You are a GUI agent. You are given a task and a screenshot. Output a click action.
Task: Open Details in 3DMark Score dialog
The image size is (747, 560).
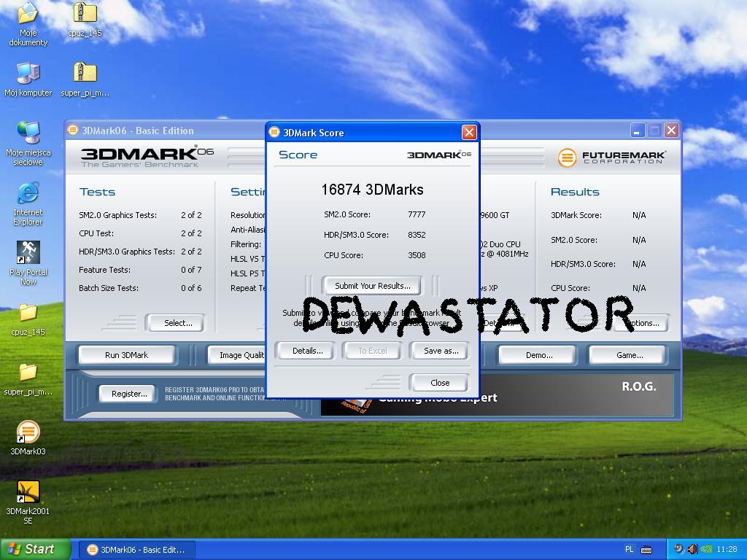click(307, 351)
